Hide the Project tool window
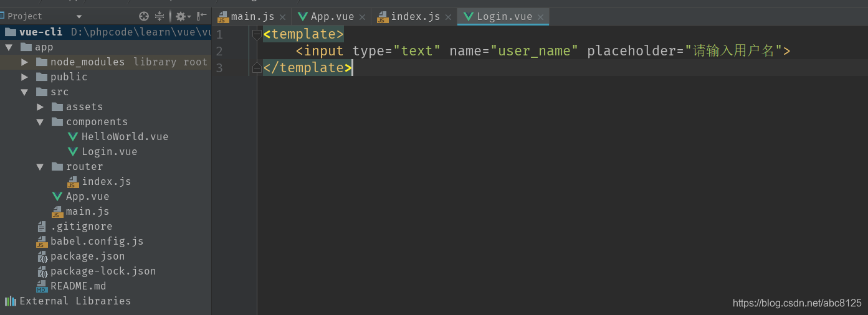The image size is (868, 315). [x=202, y=17]
